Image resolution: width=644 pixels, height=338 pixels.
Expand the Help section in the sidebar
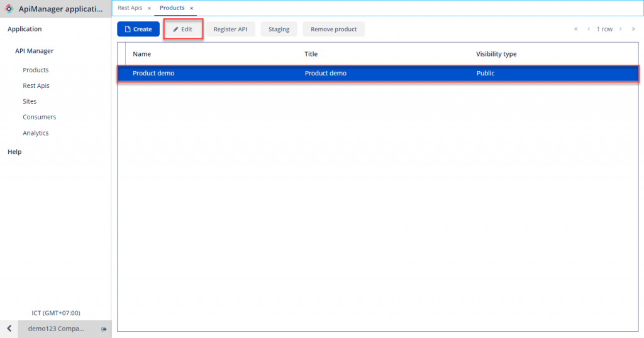[x=14, y=151]
